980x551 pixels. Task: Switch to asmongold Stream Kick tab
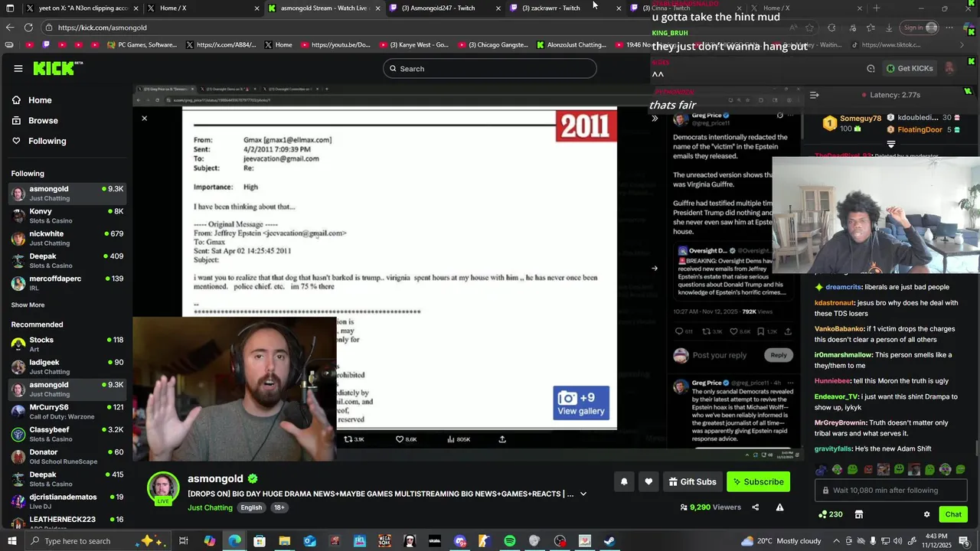(324, 8)
